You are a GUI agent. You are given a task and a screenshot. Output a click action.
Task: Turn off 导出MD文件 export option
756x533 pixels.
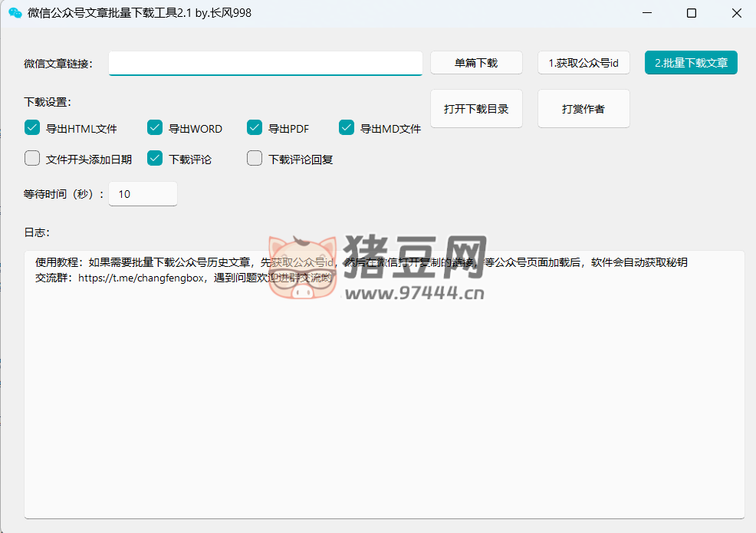click(x=347, y=128)
